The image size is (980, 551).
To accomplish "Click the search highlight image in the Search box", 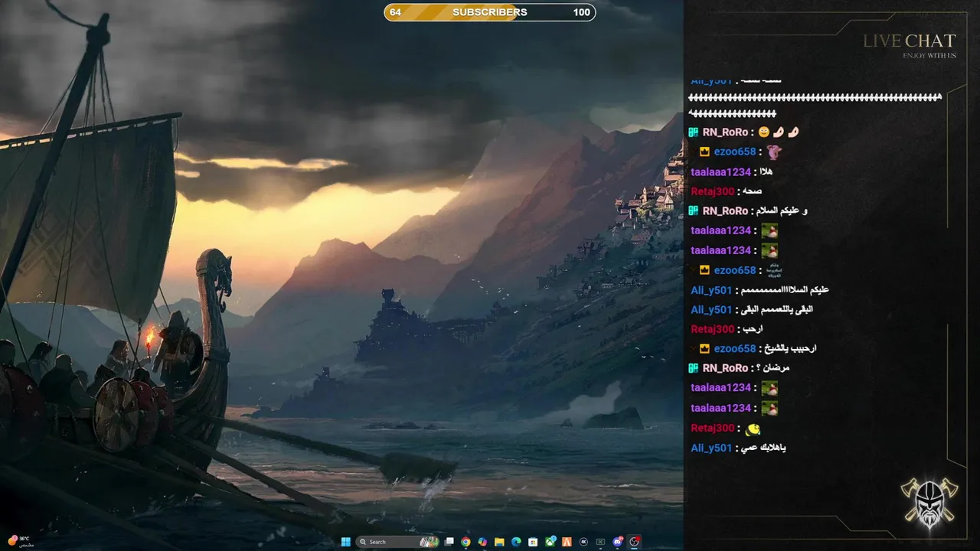I will [x=429, y=542].
